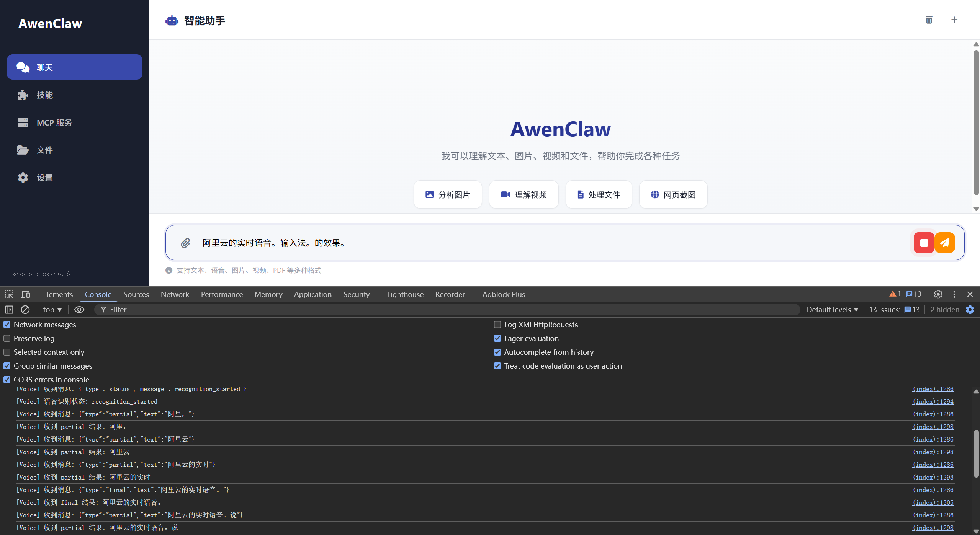Open DevTools settings gear icon
This screenshot has height=535, width=980.
tap(938, 294)
